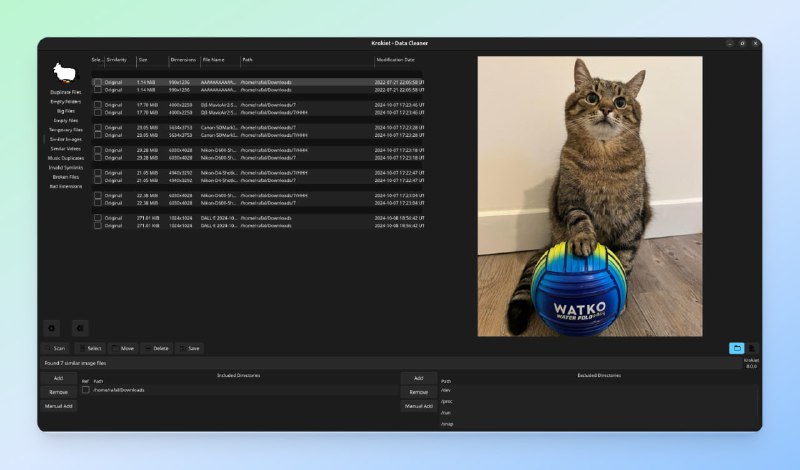Screen dimensions: 800x470
Task: Switch to Duplicate Files in the sidebar
Action: [66, 91]
